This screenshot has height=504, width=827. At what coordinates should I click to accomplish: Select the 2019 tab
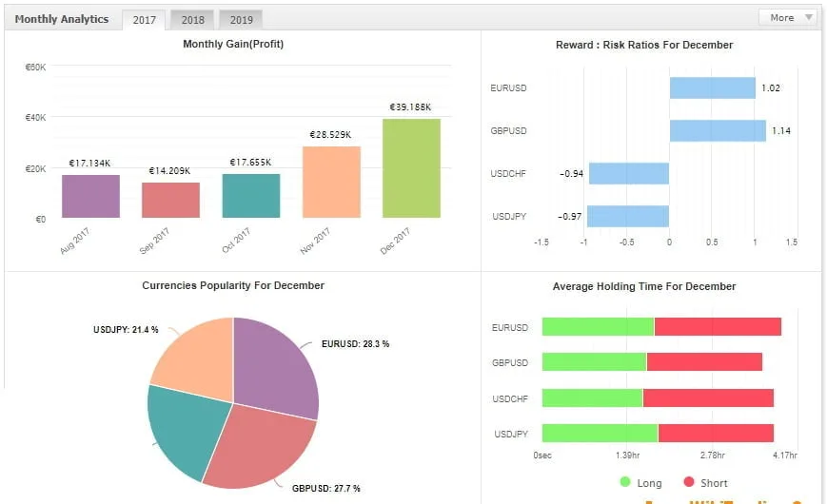click(x=241, y=20)
